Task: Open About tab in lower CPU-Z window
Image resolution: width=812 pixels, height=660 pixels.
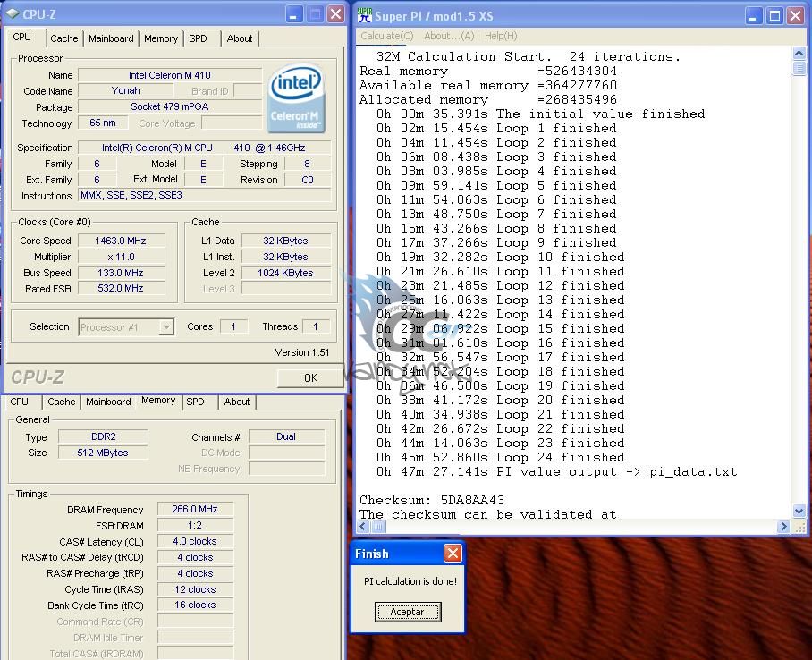Action: coord(237,402)
